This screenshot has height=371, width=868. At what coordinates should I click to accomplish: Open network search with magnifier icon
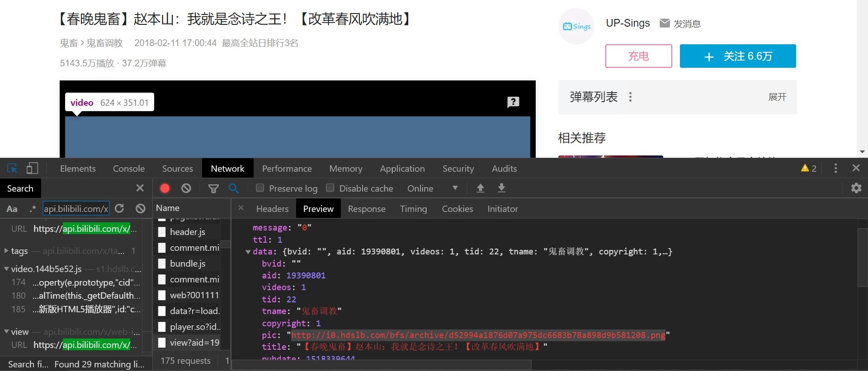pyautogui.click(x=234, y=188)
